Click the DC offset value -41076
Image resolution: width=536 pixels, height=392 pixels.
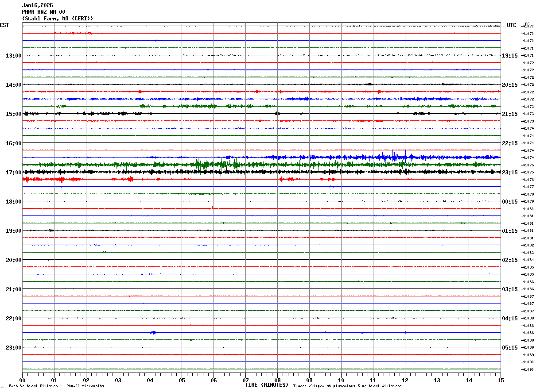(528, 180)
